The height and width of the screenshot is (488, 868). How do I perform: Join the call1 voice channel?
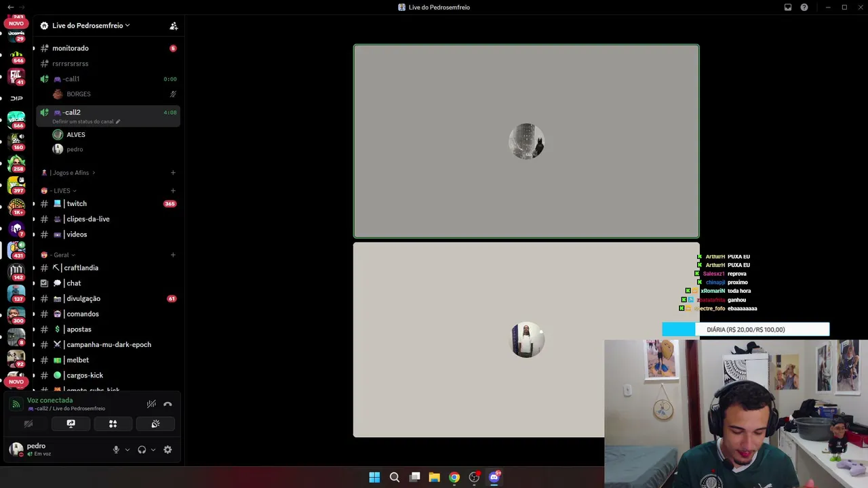108,79
